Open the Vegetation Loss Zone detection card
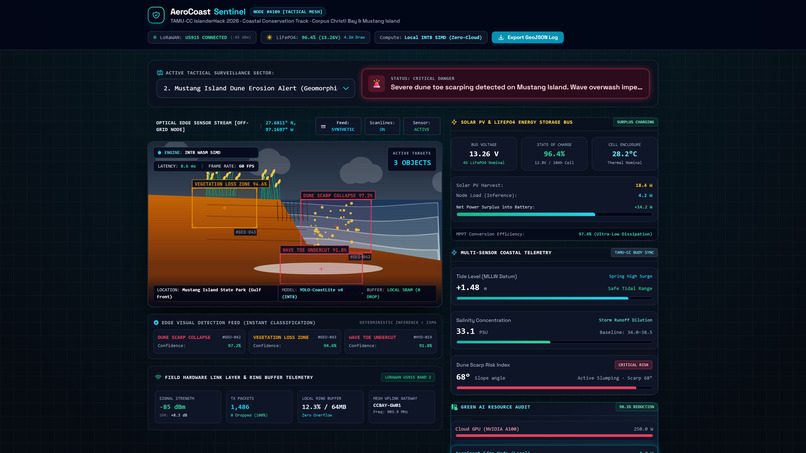 click(x=295, y=341)
